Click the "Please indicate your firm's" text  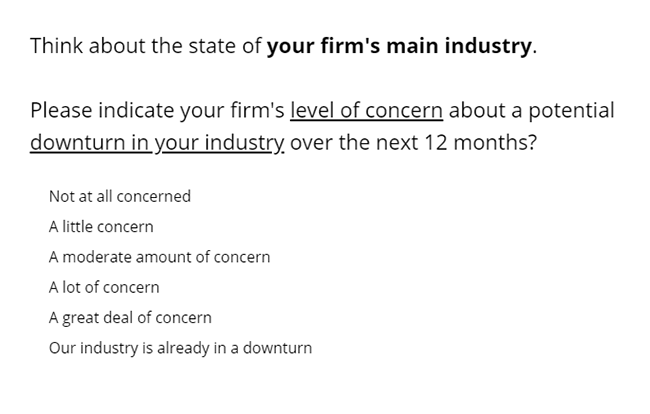[x=157, y=111]
